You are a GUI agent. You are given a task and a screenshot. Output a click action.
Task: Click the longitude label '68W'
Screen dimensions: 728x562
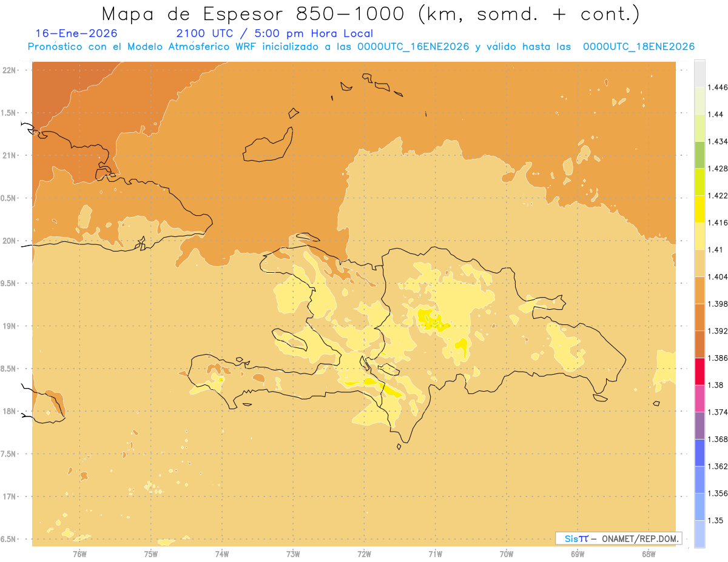tap(649, 554)
